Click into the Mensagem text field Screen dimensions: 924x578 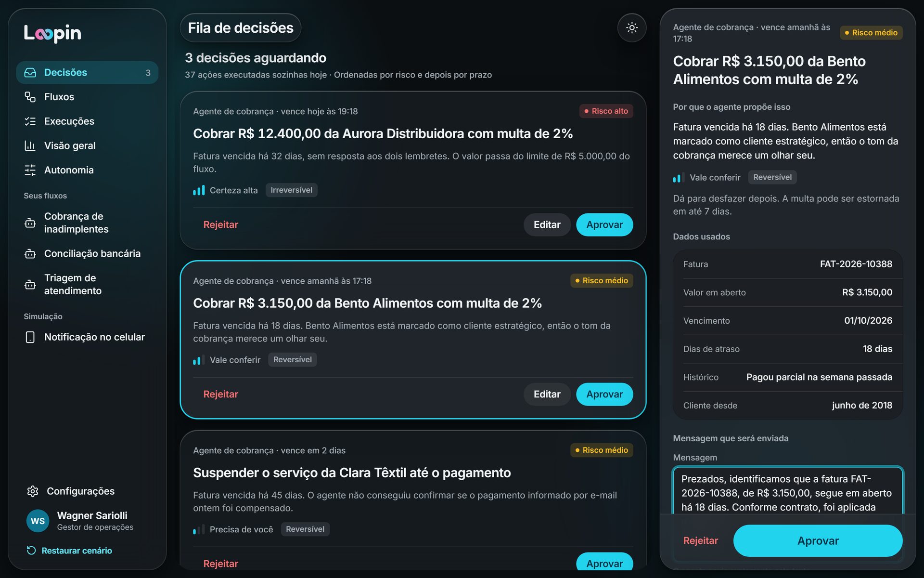(788, 491)
